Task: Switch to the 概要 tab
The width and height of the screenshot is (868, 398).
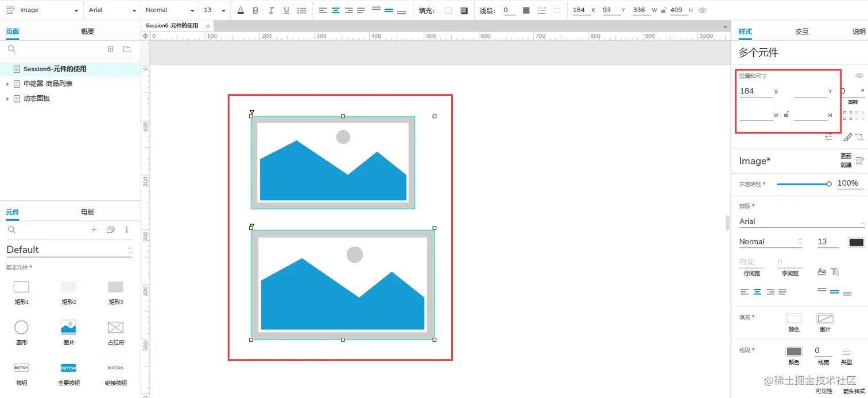Action: 87,32
